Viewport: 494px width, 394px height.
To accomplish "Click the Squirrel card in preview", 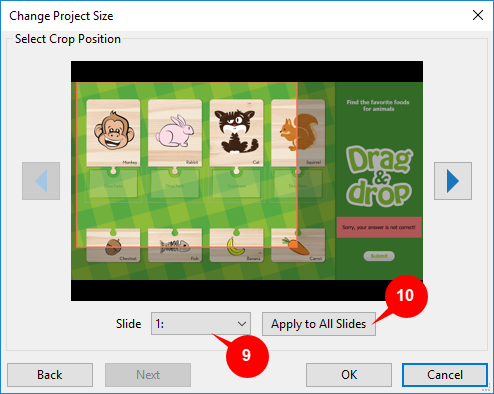I will pos(298,133).
